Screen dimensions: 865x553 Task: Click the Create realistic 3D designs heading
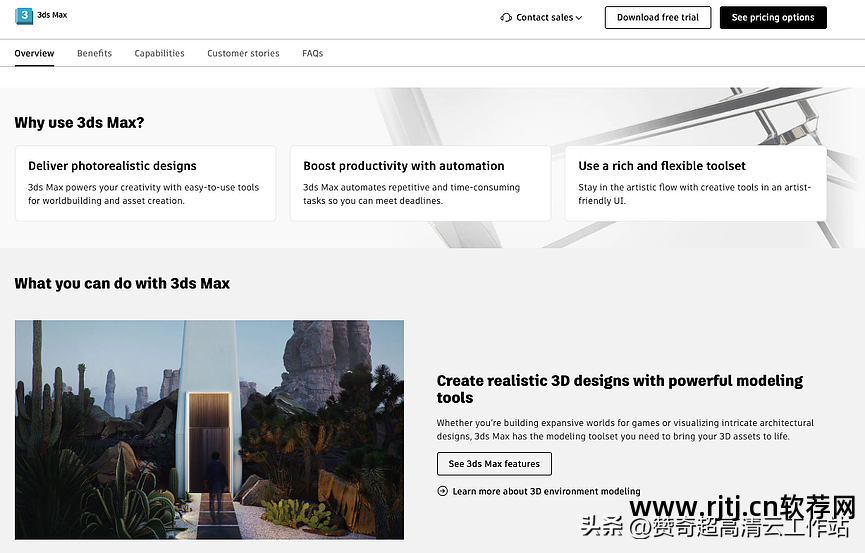[620, 389]
